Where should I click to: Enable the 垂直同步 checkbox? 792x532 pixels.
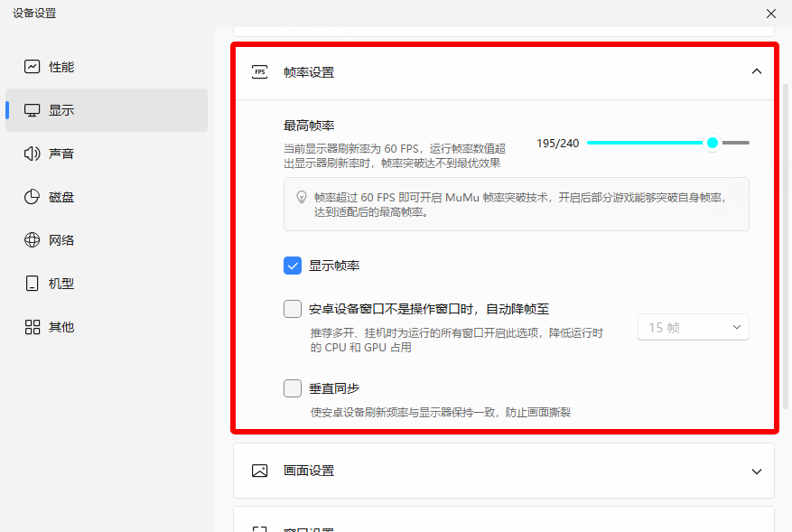pos(293,388)
